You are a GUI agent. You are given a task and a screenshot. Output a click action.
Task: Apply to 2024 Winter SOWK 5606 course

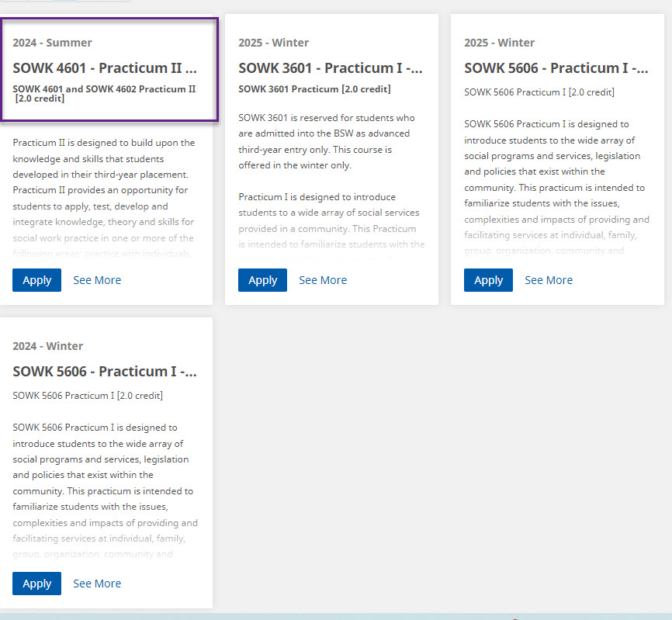(36, 584)
